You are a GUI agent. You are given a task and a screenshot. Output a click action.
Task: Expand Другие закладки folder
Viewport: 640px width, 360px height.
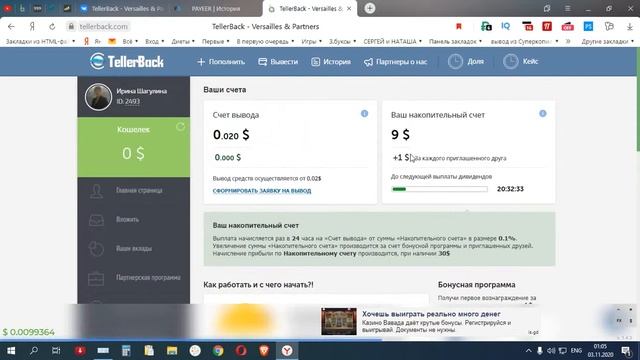[607, 41]
